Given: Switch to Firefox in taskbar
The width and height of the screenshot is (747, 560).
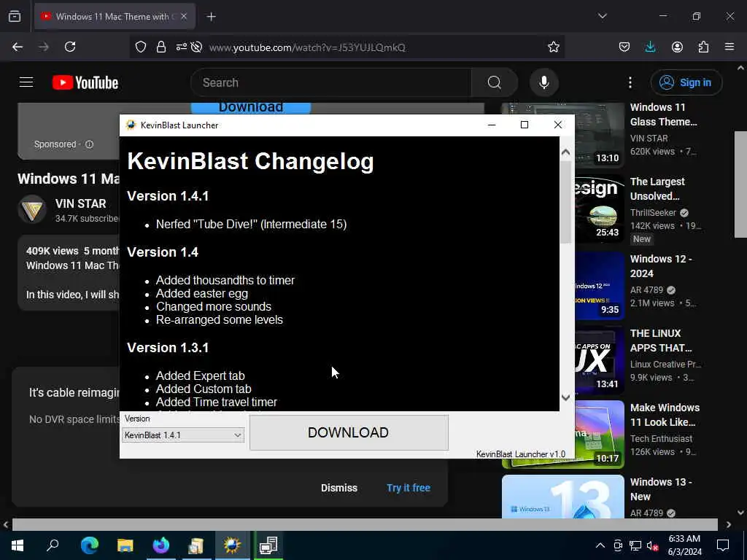Looking at the screenshot, I should click(x=160, y=545).
